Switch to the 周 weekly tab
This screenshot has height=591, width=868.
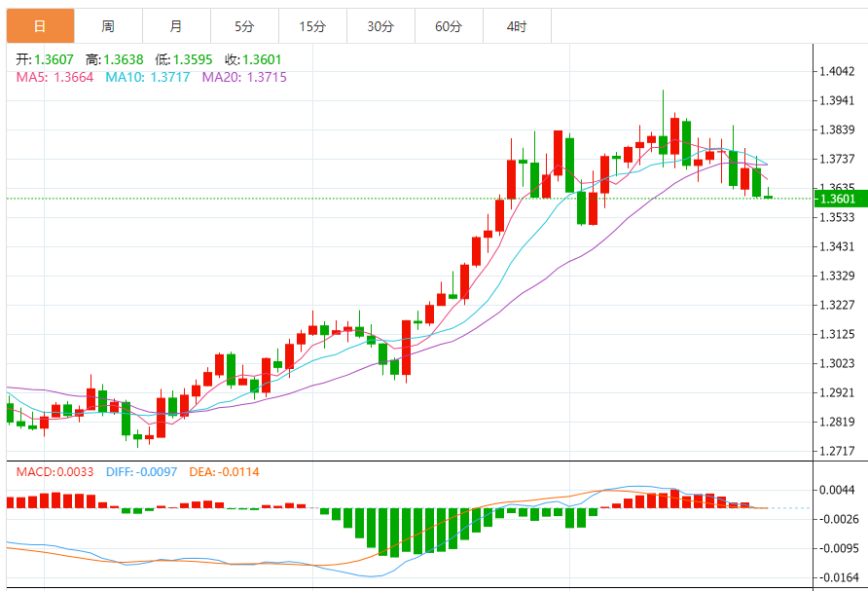(108, 26)
